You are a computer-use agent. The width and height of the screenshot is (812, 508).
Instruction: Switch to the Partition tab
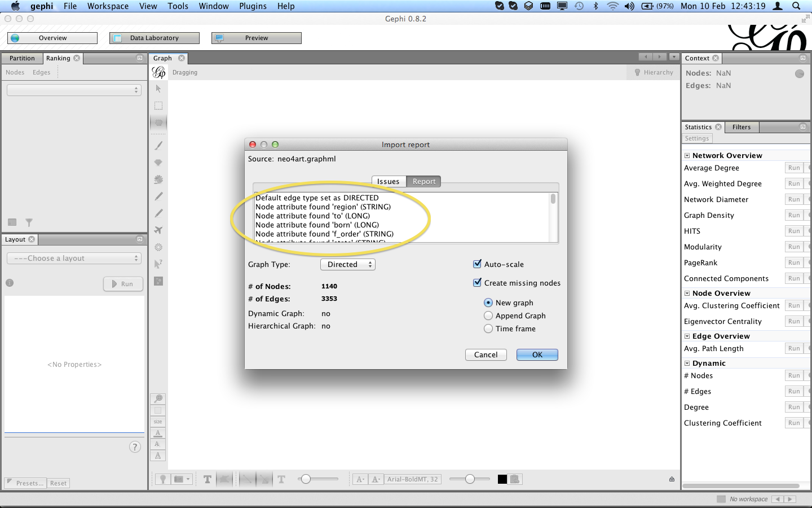click(x=22, y=58)
